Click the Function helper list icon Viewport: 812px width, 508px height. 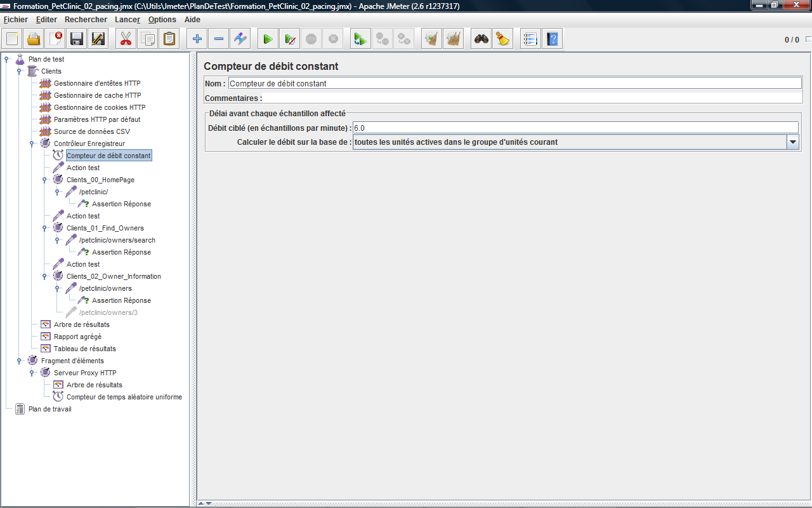pos(530,39)
